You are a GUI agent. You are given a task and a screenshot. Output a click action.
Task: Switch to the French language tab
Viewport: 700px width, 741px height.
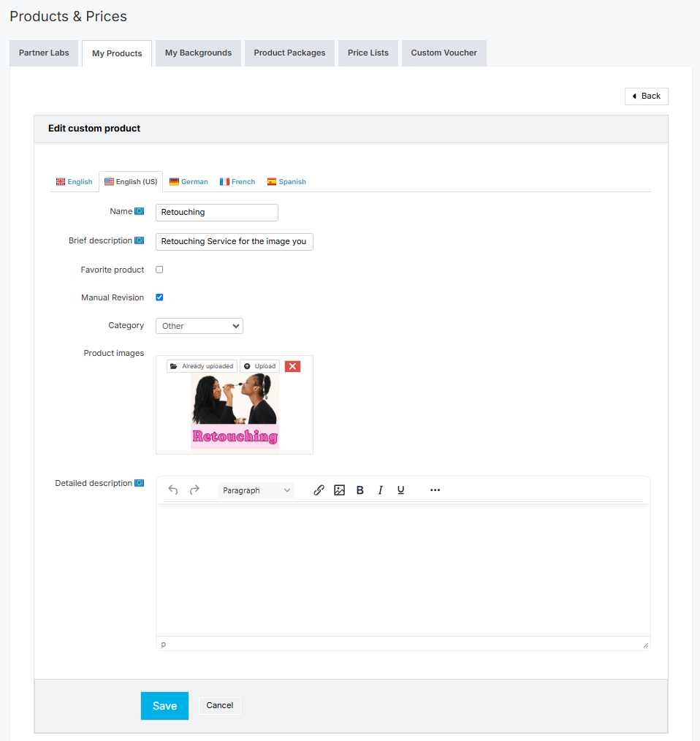pos(237,182)
